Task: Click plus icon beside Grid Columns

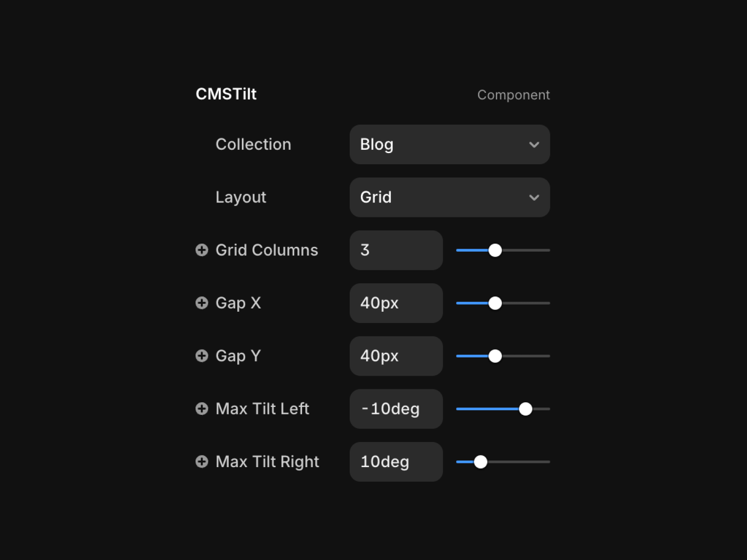Action: click(x=202, y=250)
